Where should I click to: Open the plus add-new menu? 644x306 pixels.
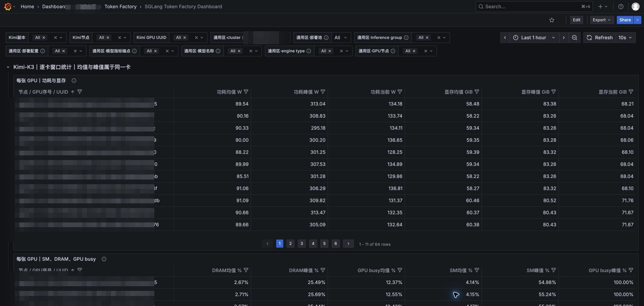tap(603, 6)
